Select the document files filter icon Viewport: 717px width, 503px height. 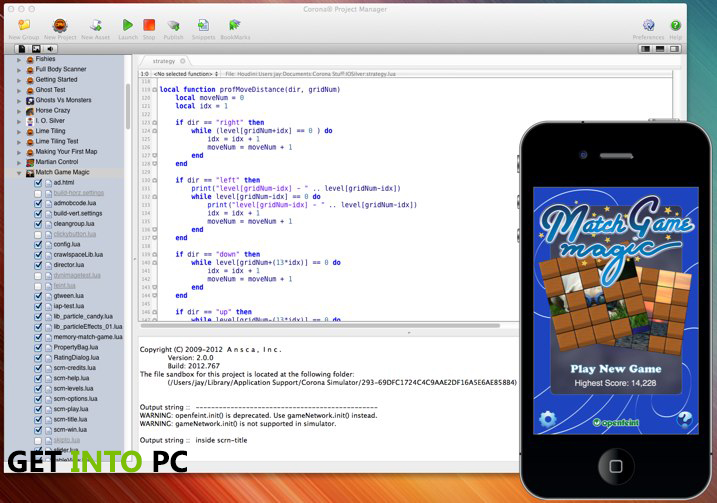click(x=21, y=48)
